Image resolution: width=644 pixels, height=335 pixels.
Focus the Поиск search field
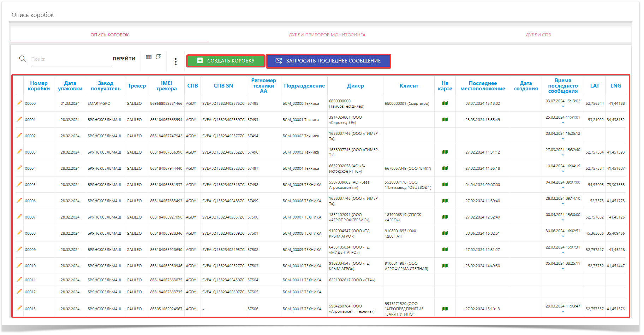(x=70, y=59)
